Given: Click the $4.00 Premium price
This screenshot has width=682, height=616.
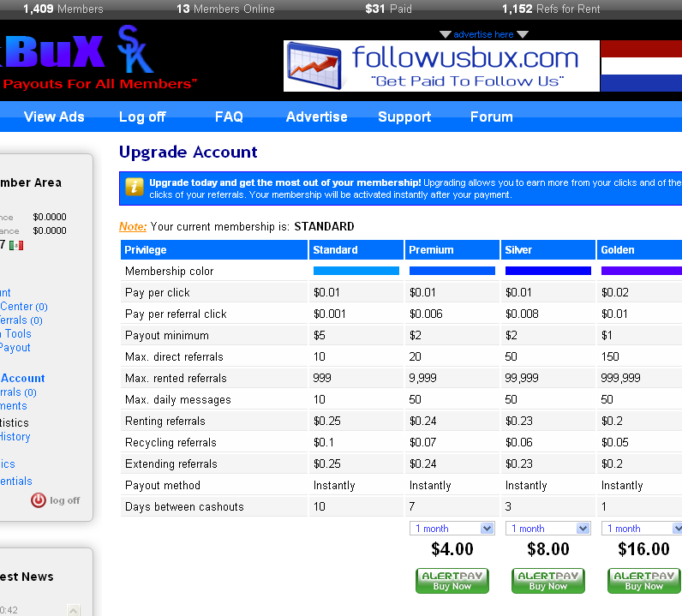Looking at the screenshot, I should pos(452,549).
